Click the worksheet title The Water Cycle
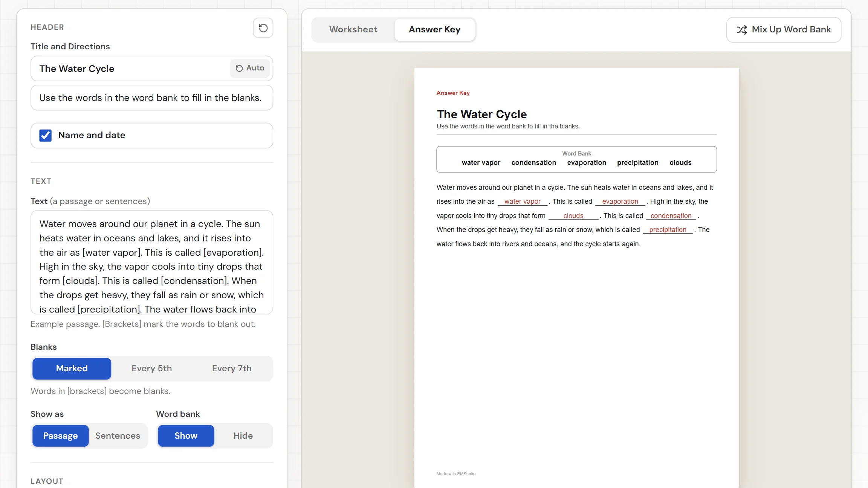This screenshot has height=488, width=868. (482, 114)
